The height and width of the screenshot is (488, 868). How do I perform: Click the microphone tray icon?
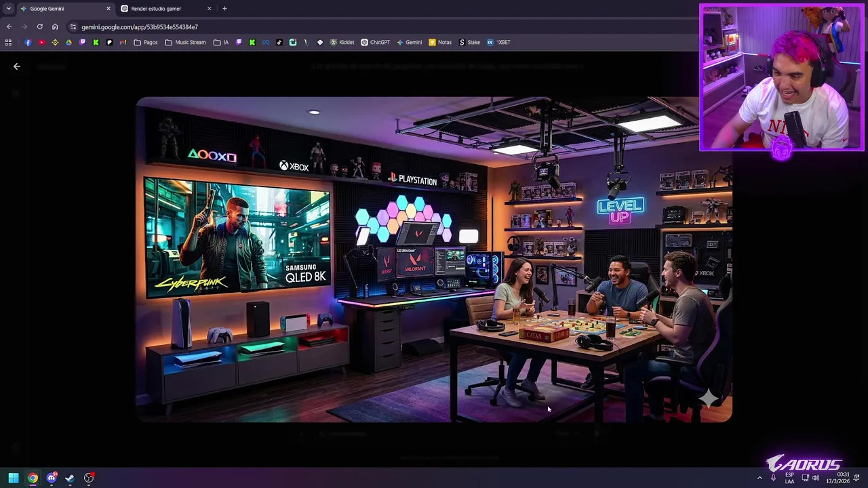coord(773,478)
